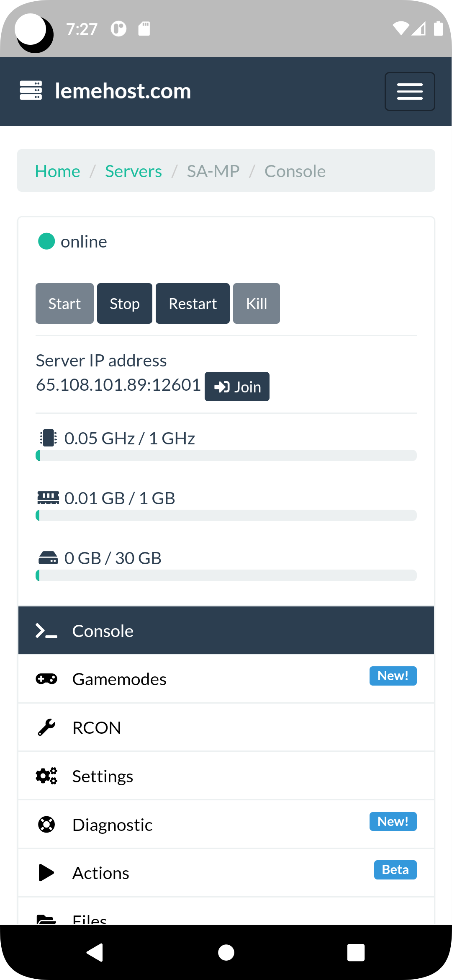Screen dimensions: 452x980
Task: Click the Server IP address label
Action: (x=101, y=361)
